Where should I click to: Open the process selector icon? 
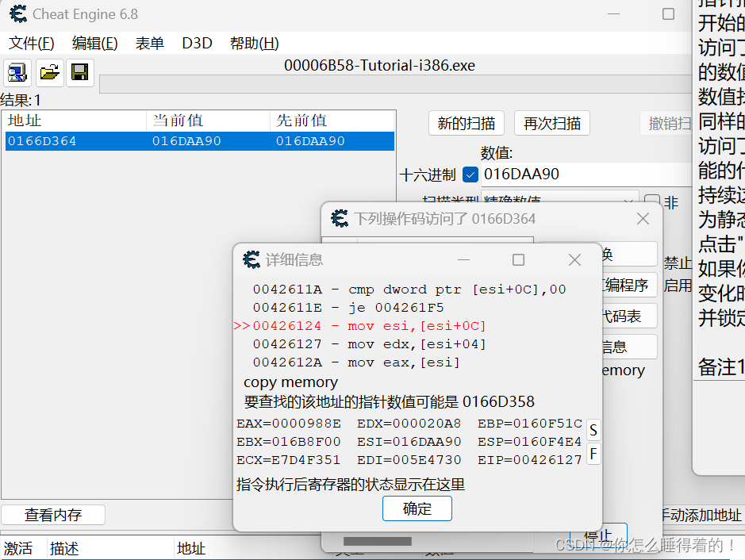(x=17, y=73)
